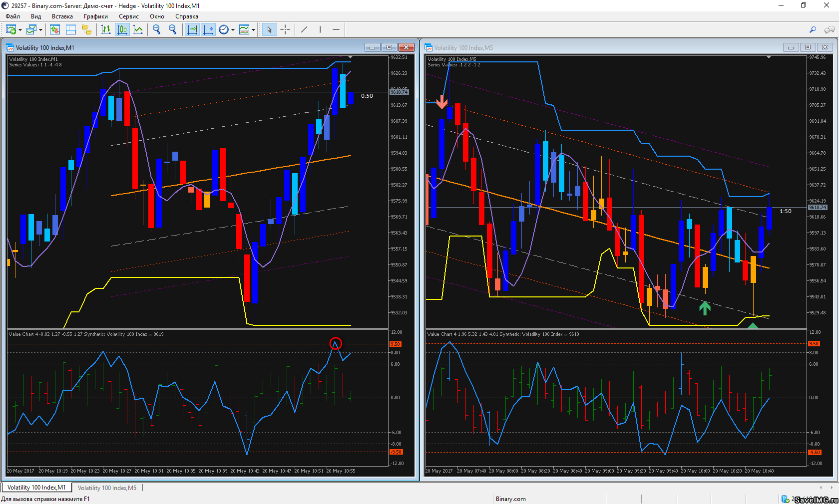The image size is (839, 504).
Task: Click the search magnifier in toolbar
Action: pos(813,30)
